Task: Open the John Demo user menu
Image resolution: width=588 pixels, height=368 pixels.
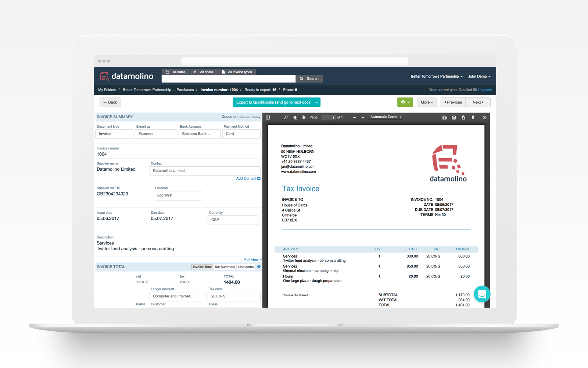Action: point(479,77)
